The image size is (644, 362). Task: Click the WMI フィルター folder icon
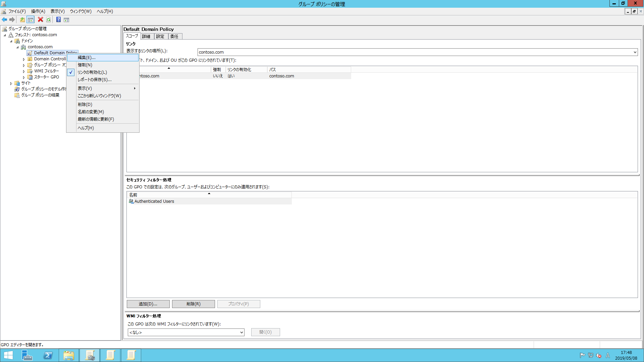pyautogui.click(x=30, y=71)
